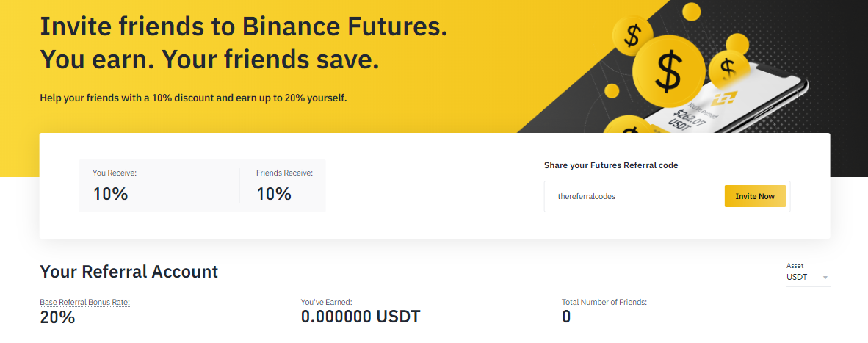Click the Friends Receive 10% value
The height and width of the screenshot is (343, 868).
click(274, 194)
